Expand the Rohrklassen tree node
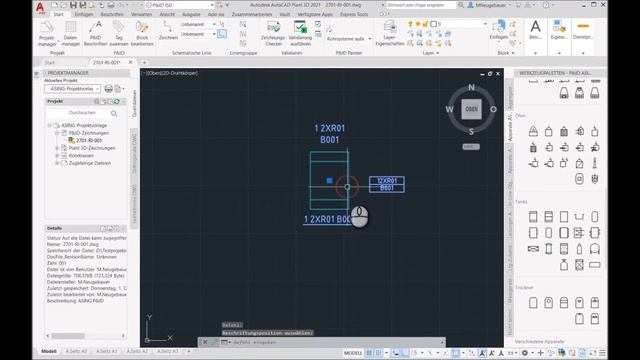640x360 pixels. point(57,155)
